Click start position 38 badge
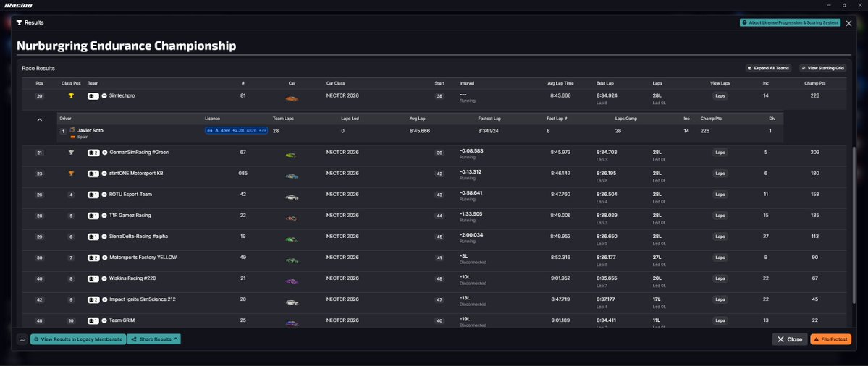The height and width of the screenshot is (366, 868). point(439,96)
